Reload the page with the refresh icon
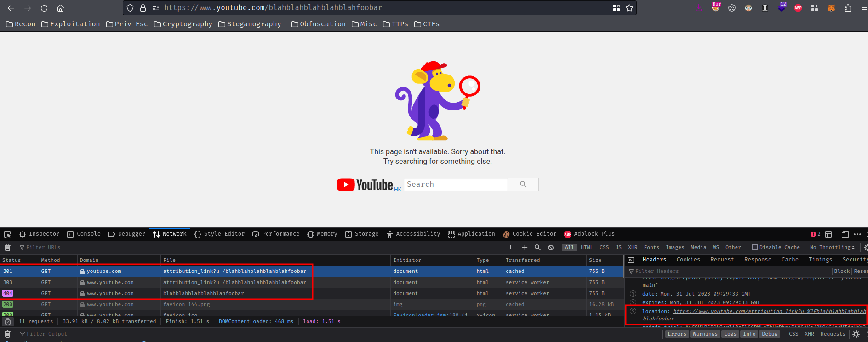Screen dimensions: 868x342 pyautogui.click(x=44, y=8)
